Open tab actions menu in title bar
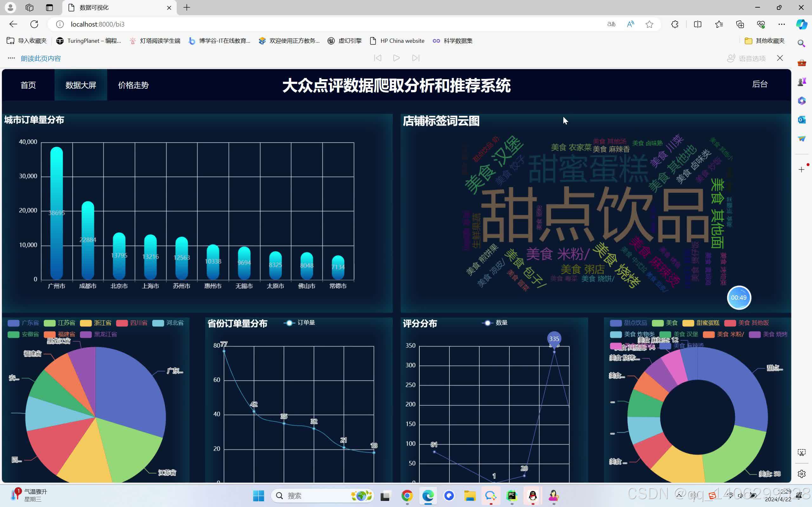Screen dimensions: 812x507 pyautogui.click(x=50, y=7)
